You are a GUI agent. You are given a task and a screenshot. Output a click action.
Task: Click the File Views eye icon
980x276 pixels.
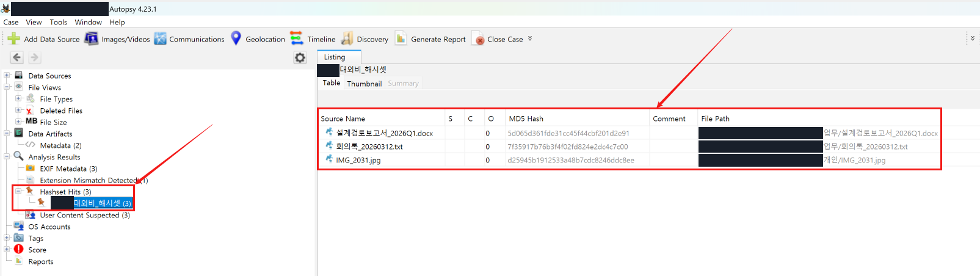coord(19,87)
